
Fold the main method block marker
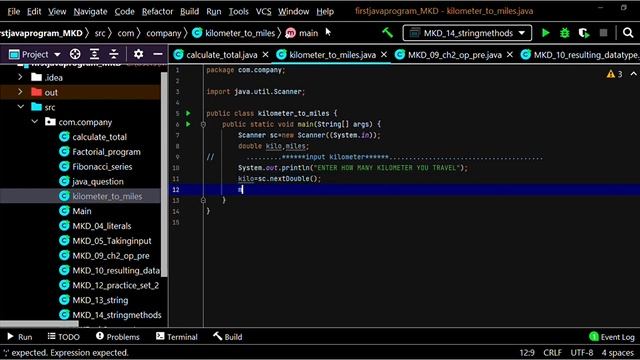pyautogui.click(x=203, y=124)
